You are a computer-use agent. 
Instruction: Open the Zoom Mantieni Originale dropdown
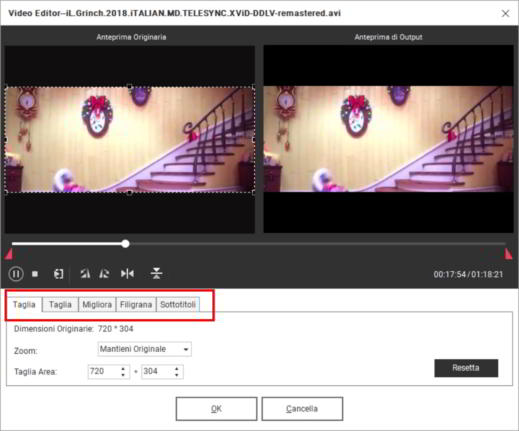coord(145,349)
